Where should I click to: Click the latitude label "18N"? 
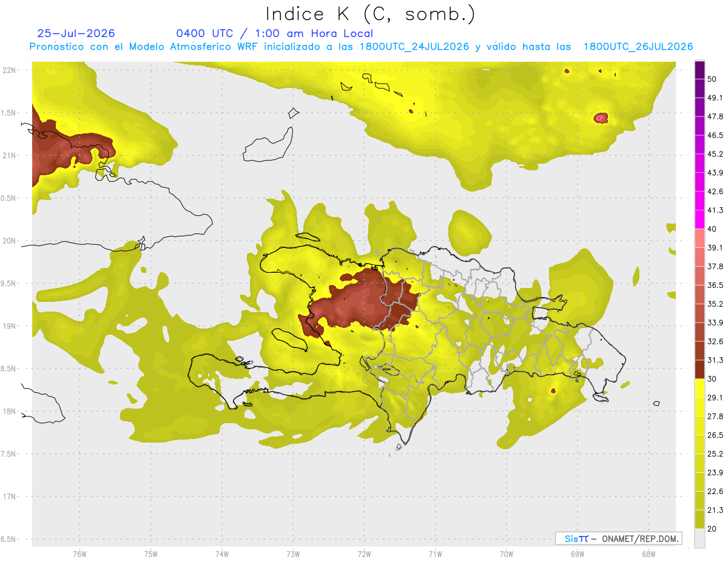point(9,411)
